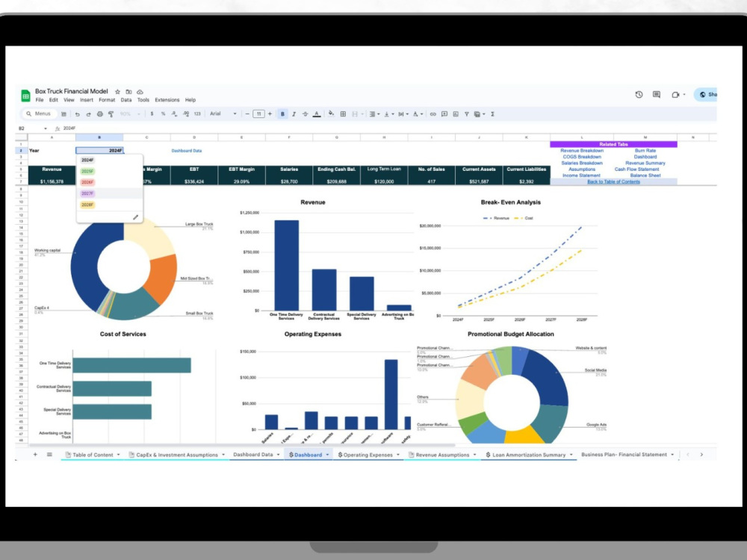Switch to the Operating Expenses tab
The image size is (747, 560).
click(368, 455)
